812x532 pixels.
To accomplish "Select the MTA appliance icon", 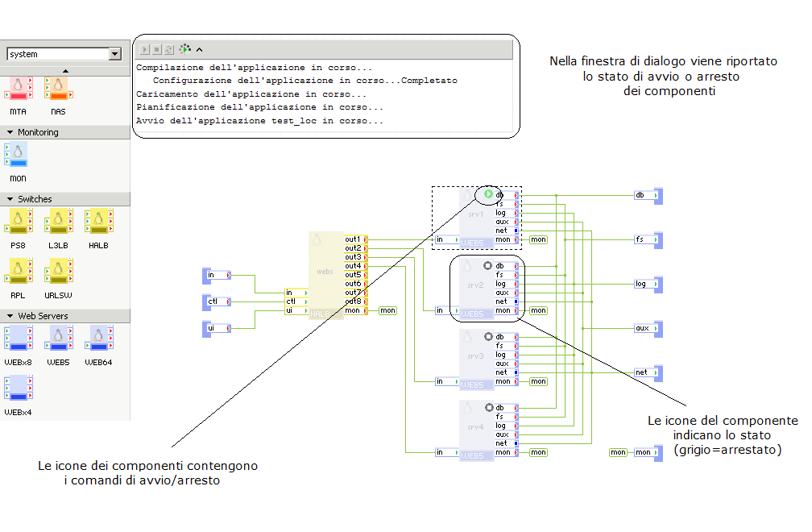I will point(18,88).
